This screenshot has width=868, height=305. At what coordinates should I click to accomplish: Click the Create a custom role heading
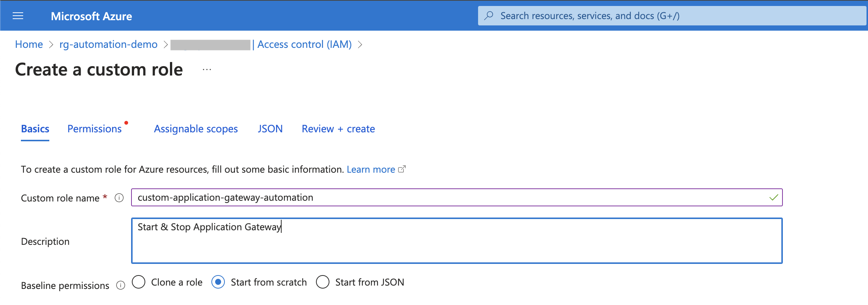(x=99, y=70)
